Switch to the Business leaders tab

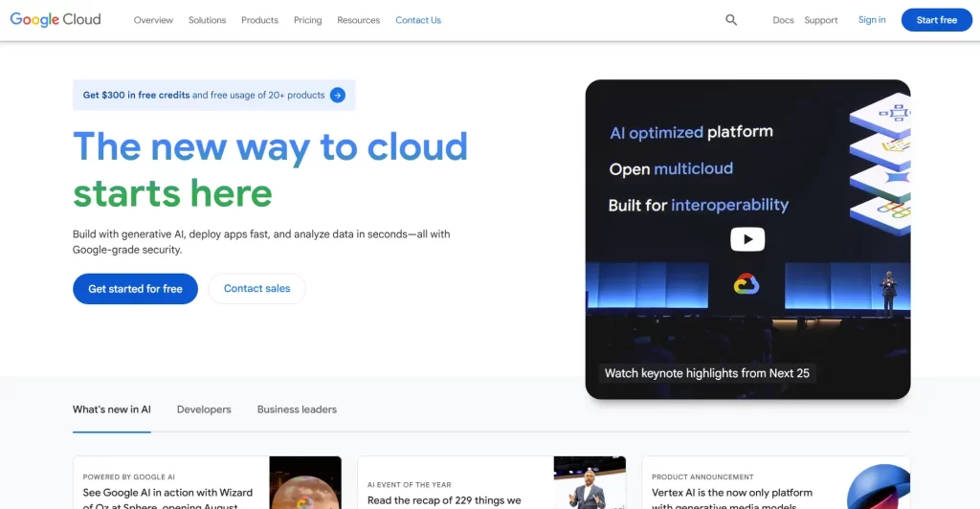pos(297,409)
